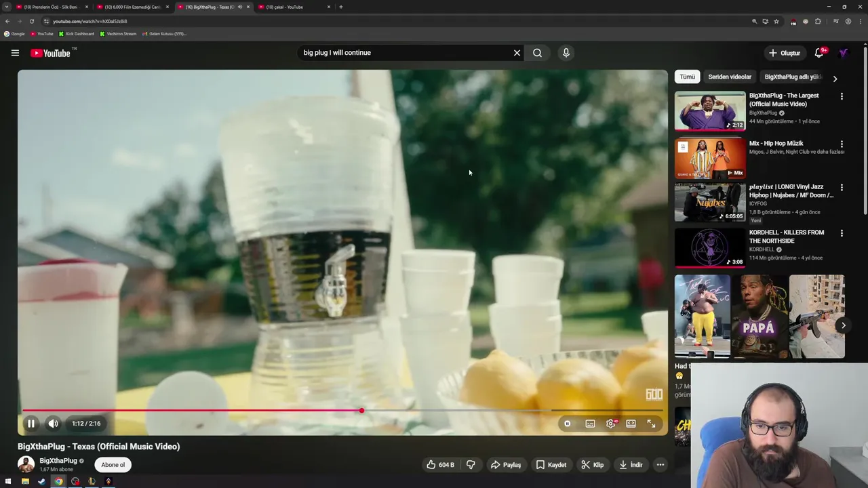Open the notifications bell
The width and height of the screenshot is (868, 488).
(819, 53)
